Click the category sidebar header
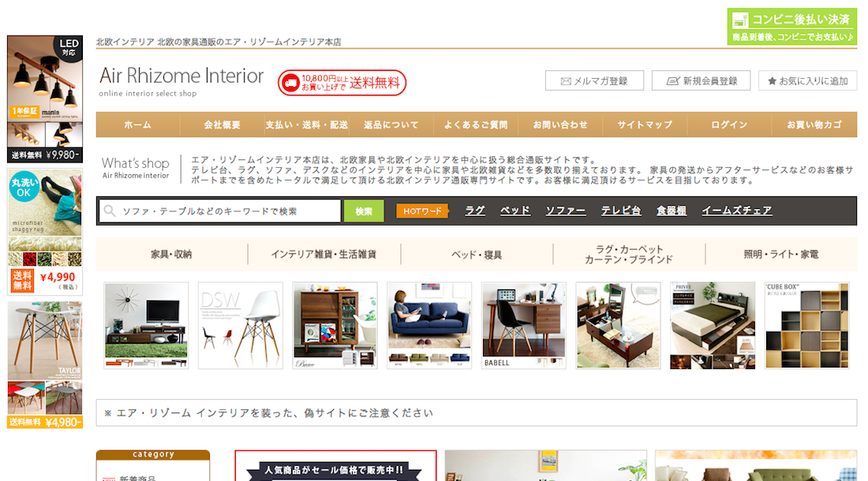Screen dimensions: 868x481 [x=153, y=455]
